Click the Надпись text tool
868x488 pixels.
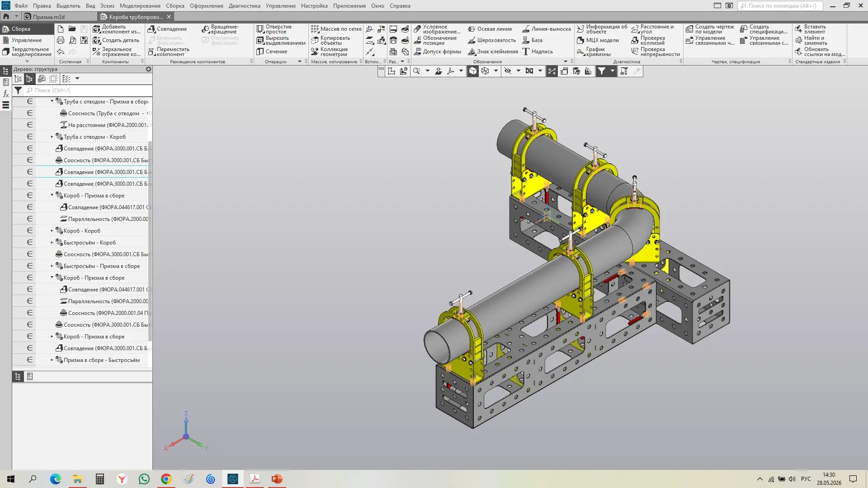538,52
